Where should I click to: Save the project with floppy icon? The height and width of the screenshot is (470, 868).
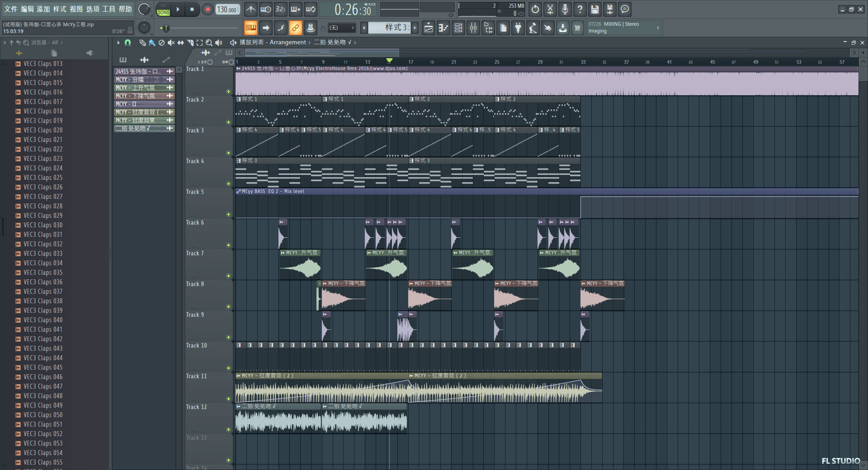point(595,9)
